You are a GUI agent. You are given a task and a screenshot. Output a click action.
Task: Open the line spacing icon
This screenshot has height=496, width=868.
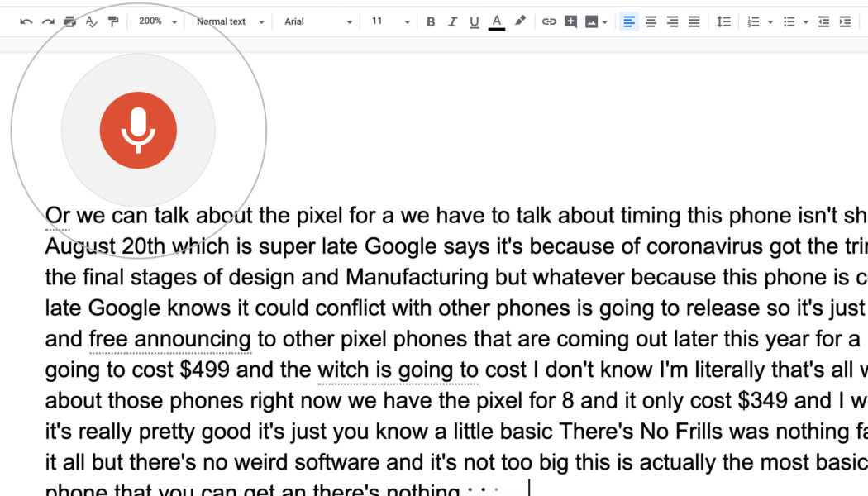[724, 21]
